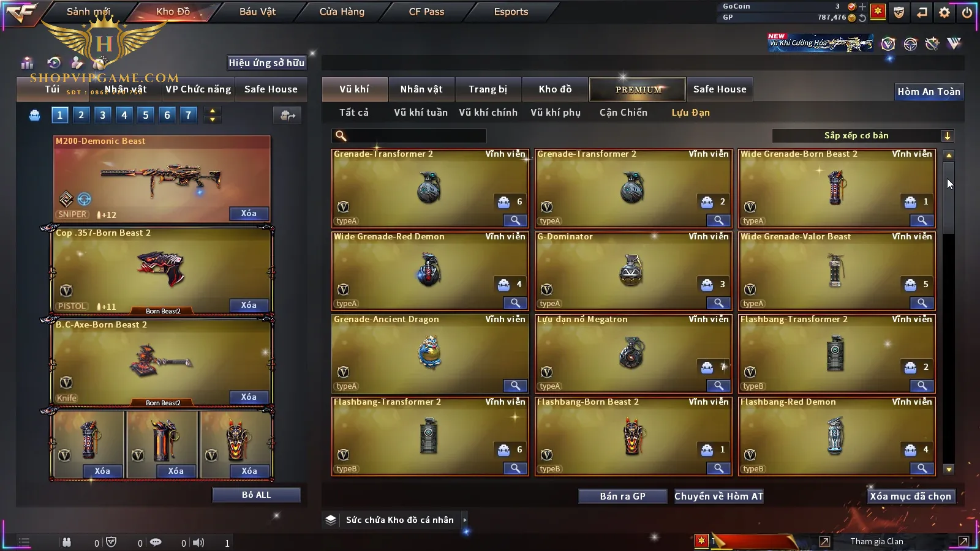Select bag slot number 3
The width and height of the screenshot is (980, 551).
[102, 114]
